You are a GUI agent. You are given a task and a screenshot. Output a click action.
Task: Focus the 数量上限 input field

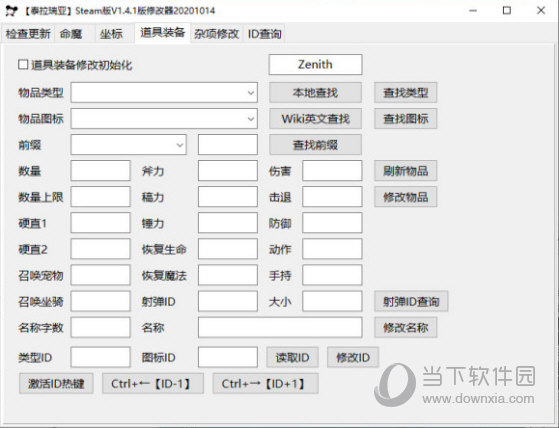click(x=101, y=197)
